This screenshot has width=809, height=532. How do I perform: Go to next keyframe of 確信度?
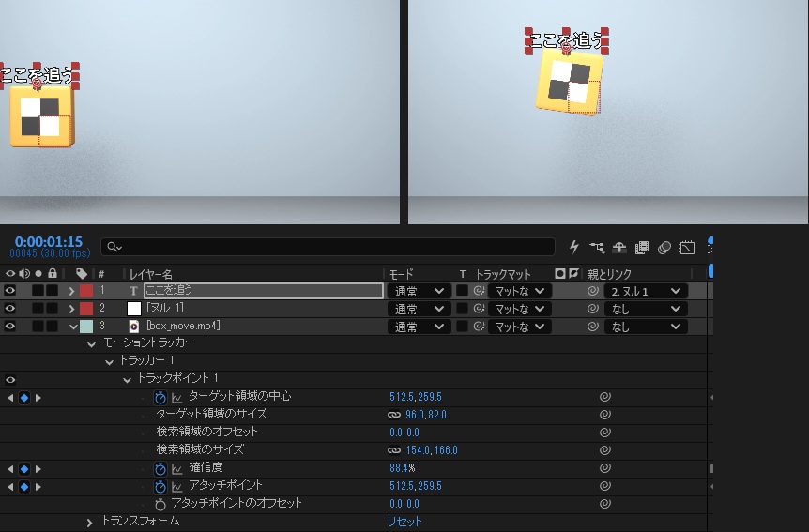pos(38,469)
